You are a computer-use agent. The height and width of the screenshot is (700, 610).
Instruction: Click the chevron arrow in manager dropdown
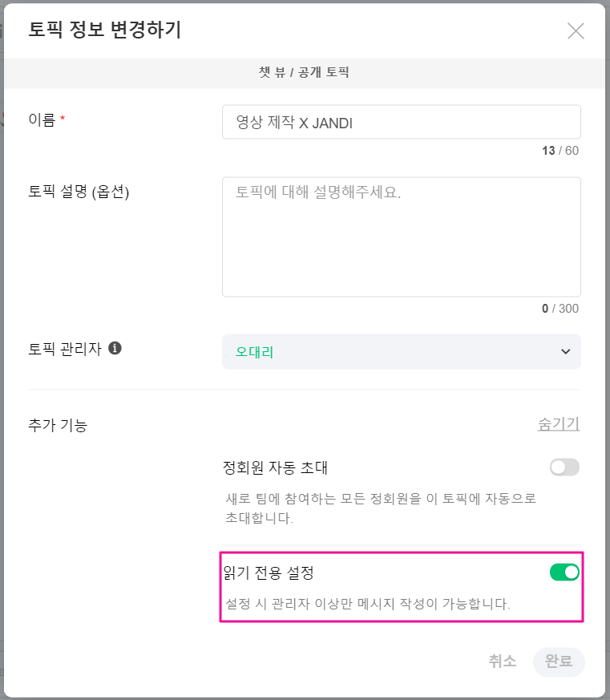coord(565,351)
